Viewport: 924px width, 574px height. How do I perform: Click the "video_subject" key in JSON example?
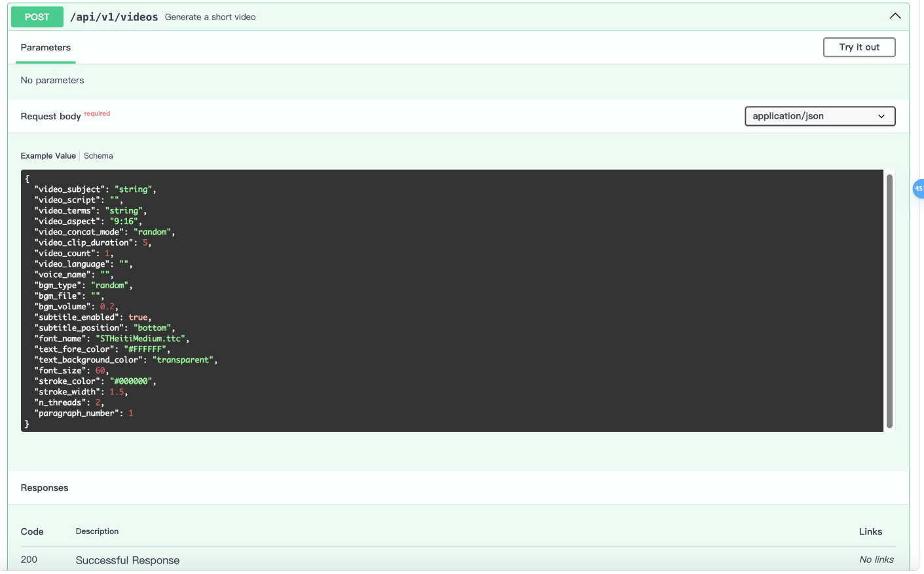69,189
